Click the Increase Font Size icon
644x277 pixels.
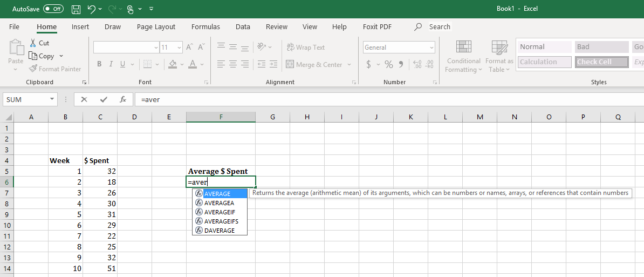click(189, 47)
